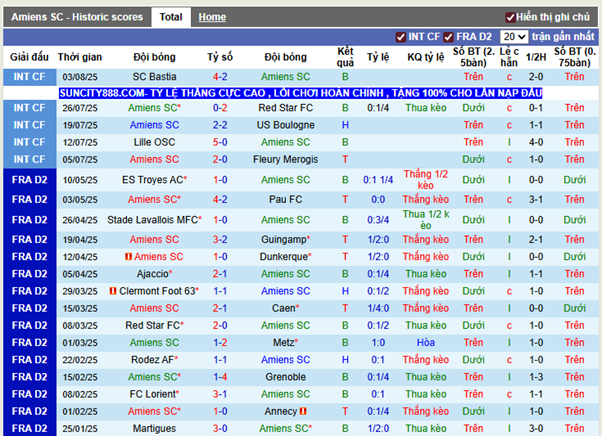Screen dimensions: 602x436
Task: Click the date 19/04/25
Action: pos(80,240)
